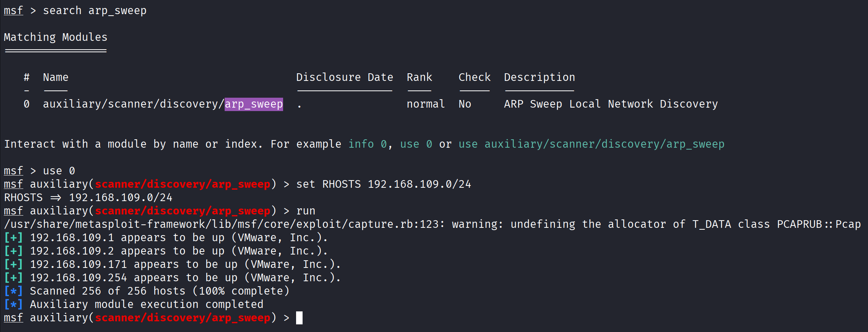This screenshot has height=332, width=868.
Task: Click 'ARP Sweep Local Network Discovery' description
Action: [611, 104]
